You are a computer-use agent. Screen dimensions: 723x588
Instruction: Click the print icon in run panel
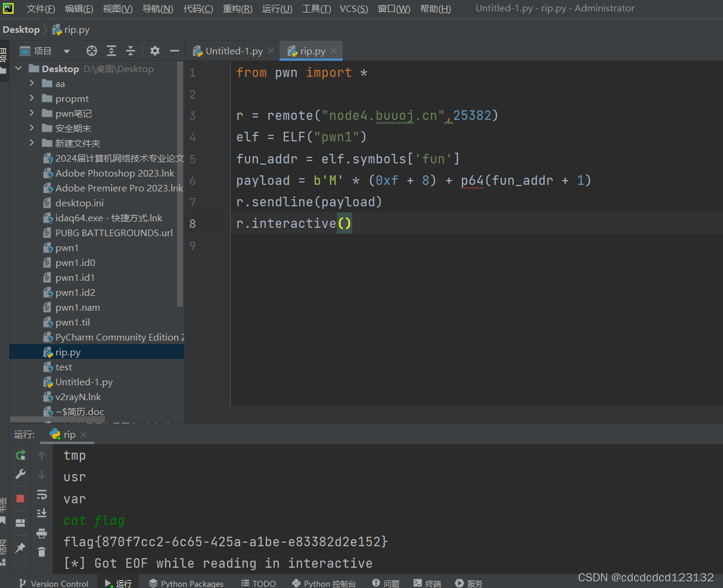point(42,533)
